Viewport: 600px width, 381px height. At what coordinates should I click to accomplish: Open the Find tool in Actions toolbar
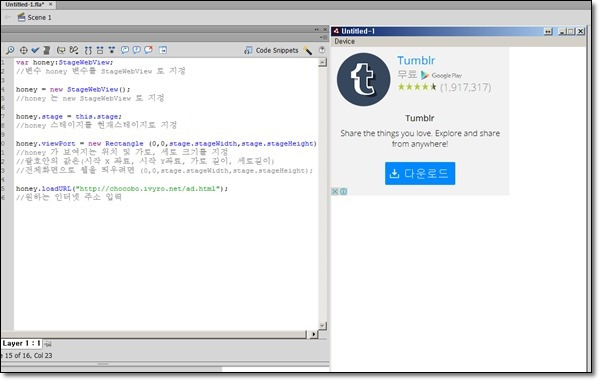[10, 50]
